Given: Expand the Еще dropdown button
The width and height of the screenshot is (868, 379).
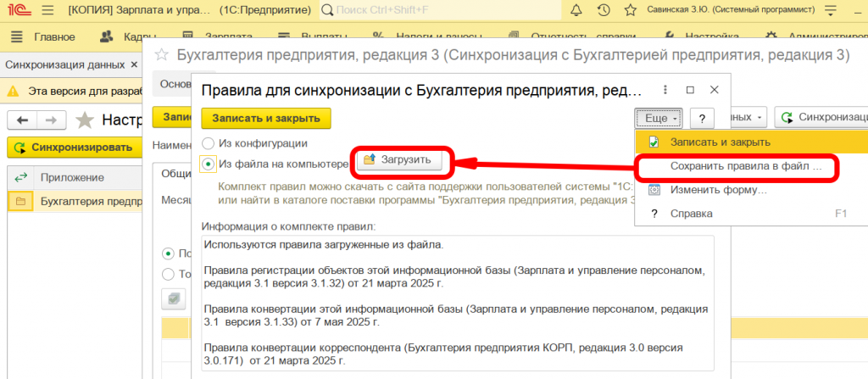Looking at the screenshot, I should pyautogui.click(x=659, y=118).
